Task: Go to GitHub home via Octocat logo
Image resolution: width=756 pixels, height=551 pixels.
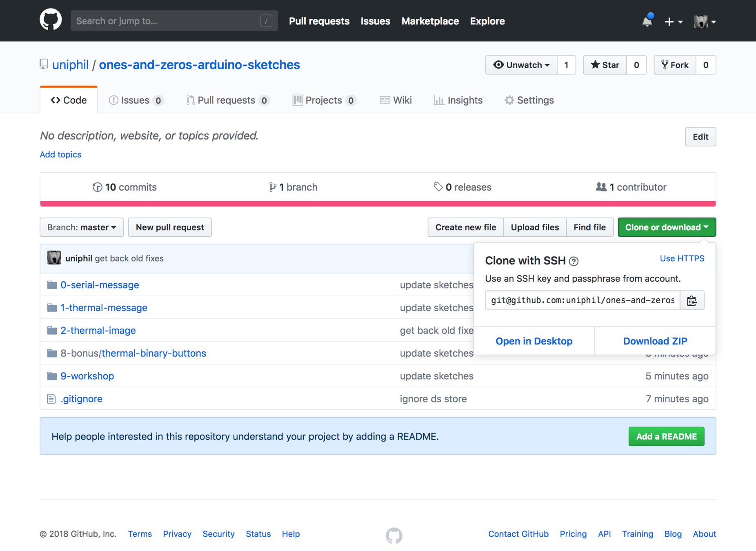Action: point(51,20)
